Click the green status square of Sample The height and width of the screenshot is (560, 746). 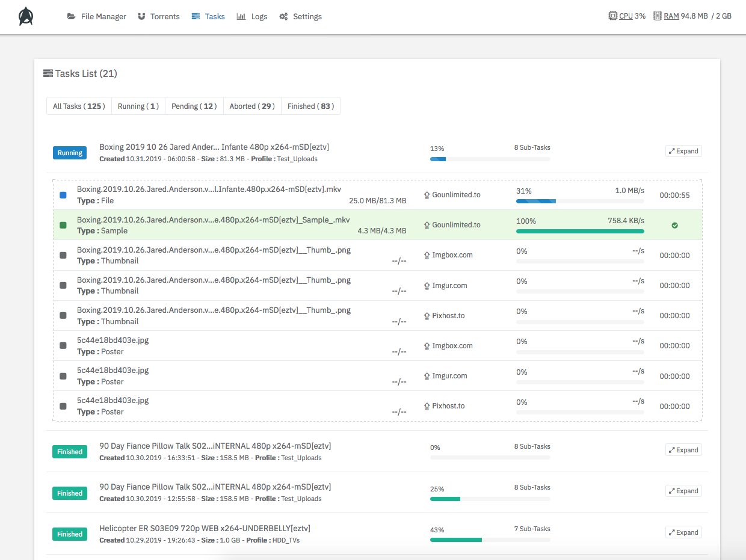click(x=63, y=225)
